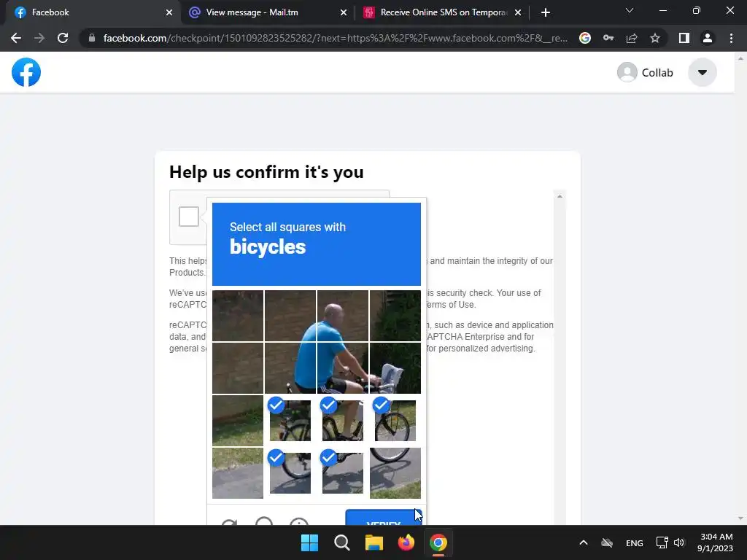Click the Facebook logo in page header

26,72
